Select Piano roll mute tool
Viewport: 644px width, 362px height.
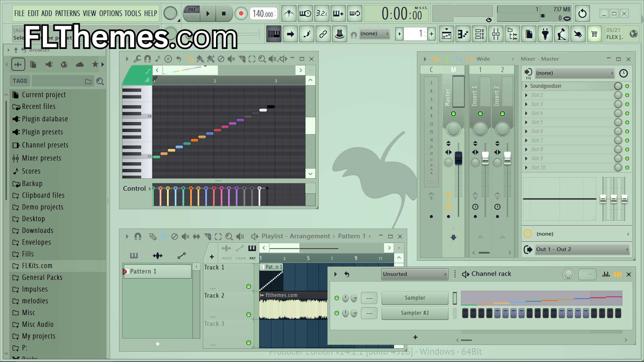click(231, 59)
